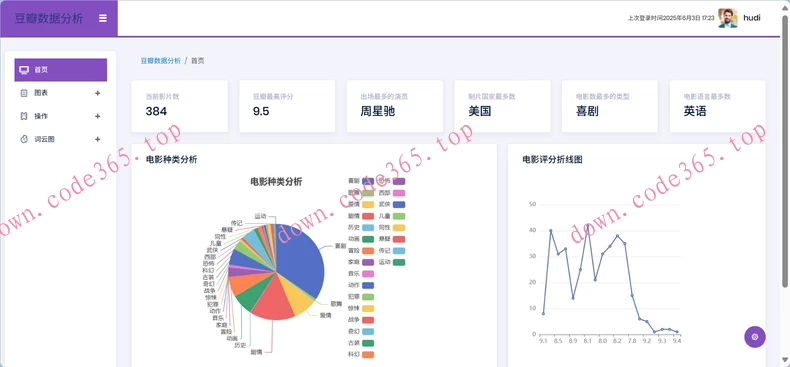The height and width of the screenshot is (367, 790).
Task: Expand the 词云图 menu with its plus sign
Action: point(98,140)
